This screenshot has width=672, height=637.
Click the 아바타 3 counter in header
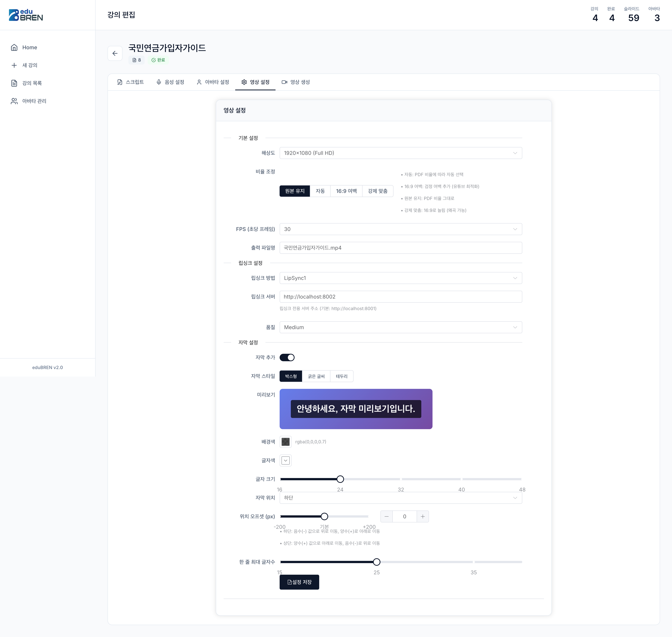click(654, 15)
